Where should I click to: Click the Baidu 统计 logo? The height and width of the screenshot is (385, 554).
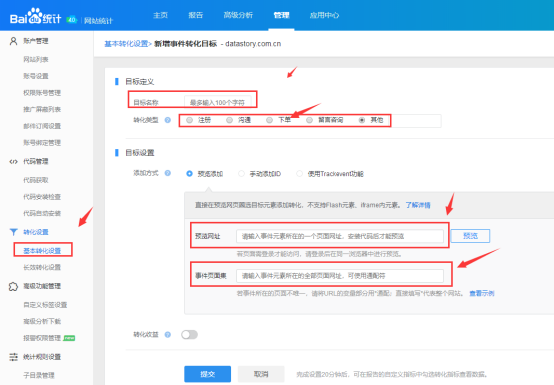point(35,16)
